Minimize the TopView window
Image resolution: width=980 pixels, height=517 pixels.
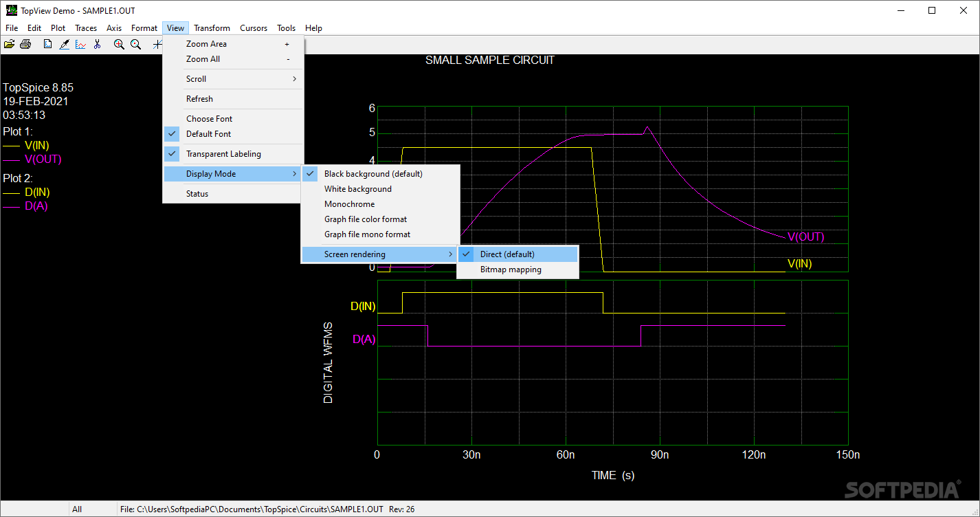[x=900, y=10]
